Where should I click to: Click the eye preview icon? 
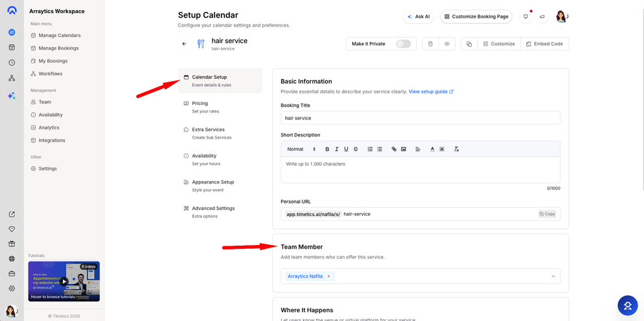[x=447, y=44]
